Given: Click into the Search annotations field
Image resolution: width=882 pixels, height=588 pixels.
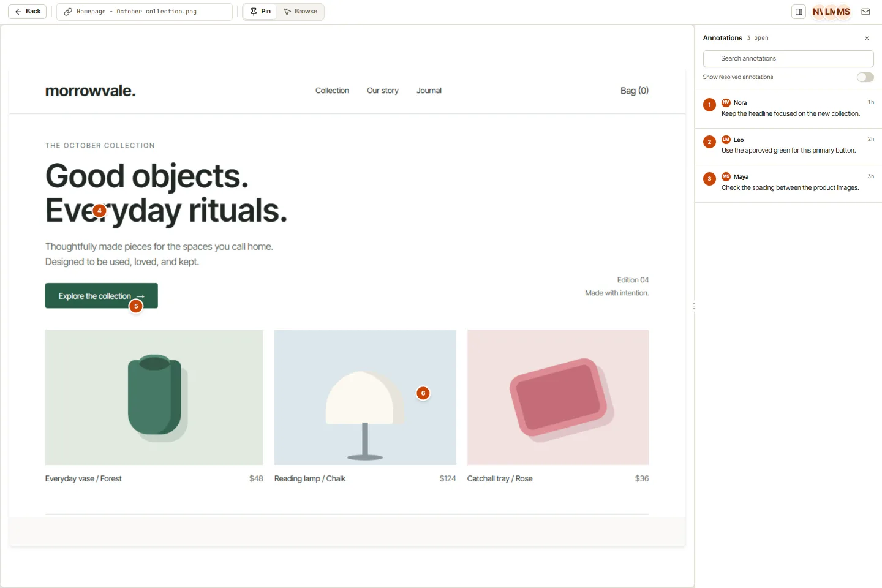Looking at the screenshot, I should [788, 59].
